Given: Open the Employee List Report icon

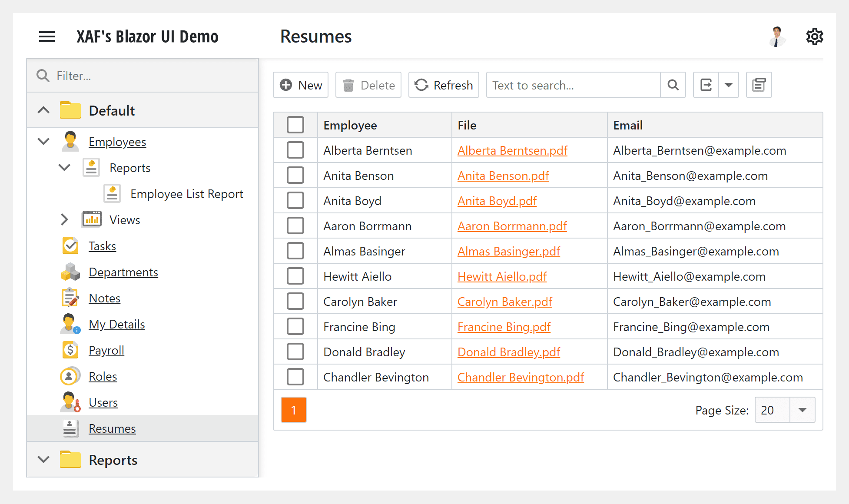Looking at the screenshot, I should click(112, 193).
